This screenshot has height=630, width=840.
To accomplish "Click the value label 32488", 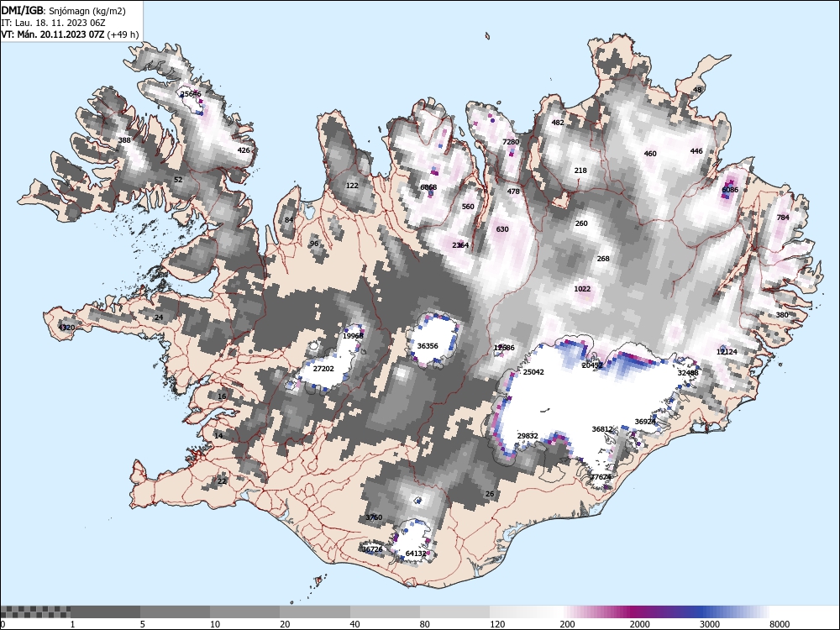I will click(x=688, y=372).
